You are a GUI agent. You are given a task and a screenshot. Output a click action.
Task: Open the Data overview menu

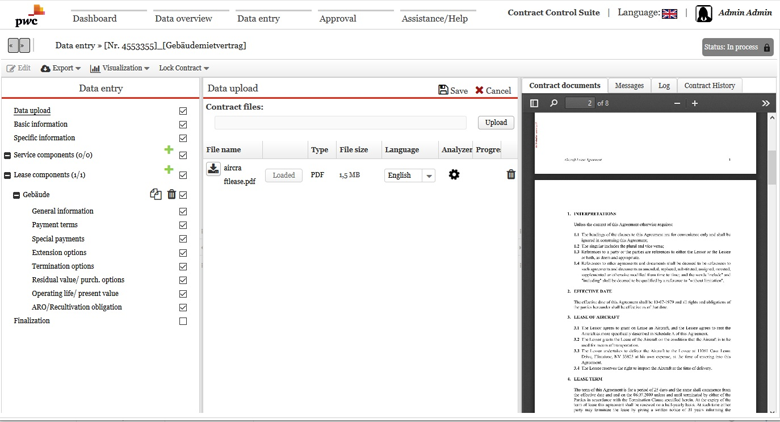coord(184,18)
